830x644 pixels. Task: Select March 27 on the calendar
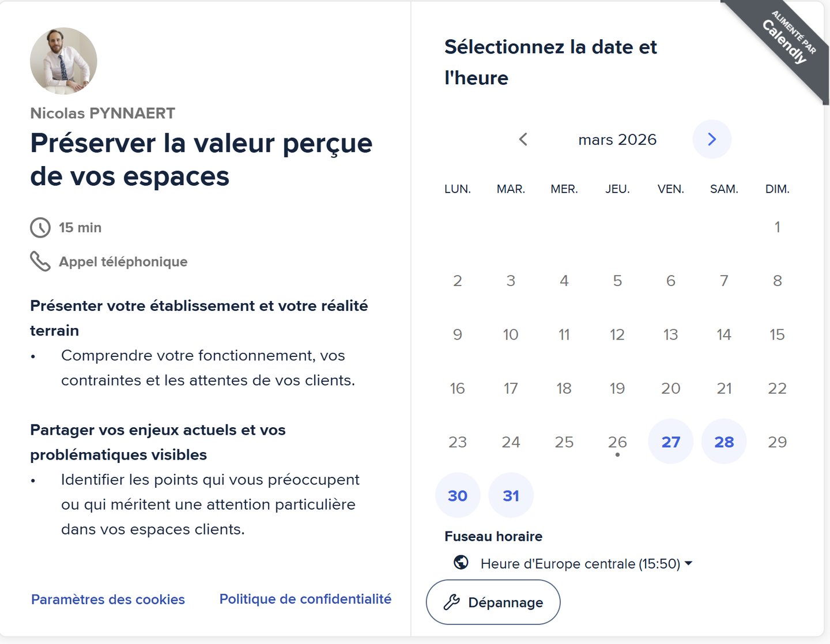pyautogui.click(x=671, y=442)
